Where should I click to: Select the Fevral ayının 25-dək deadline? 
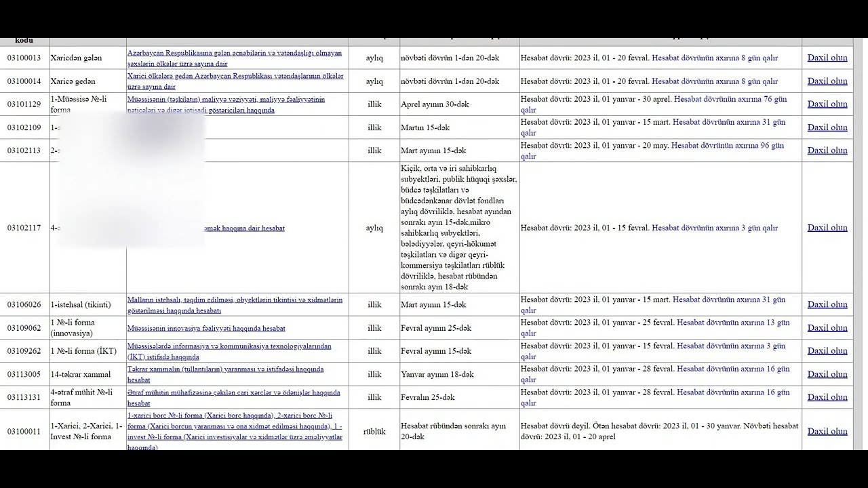tap(436, 327)
